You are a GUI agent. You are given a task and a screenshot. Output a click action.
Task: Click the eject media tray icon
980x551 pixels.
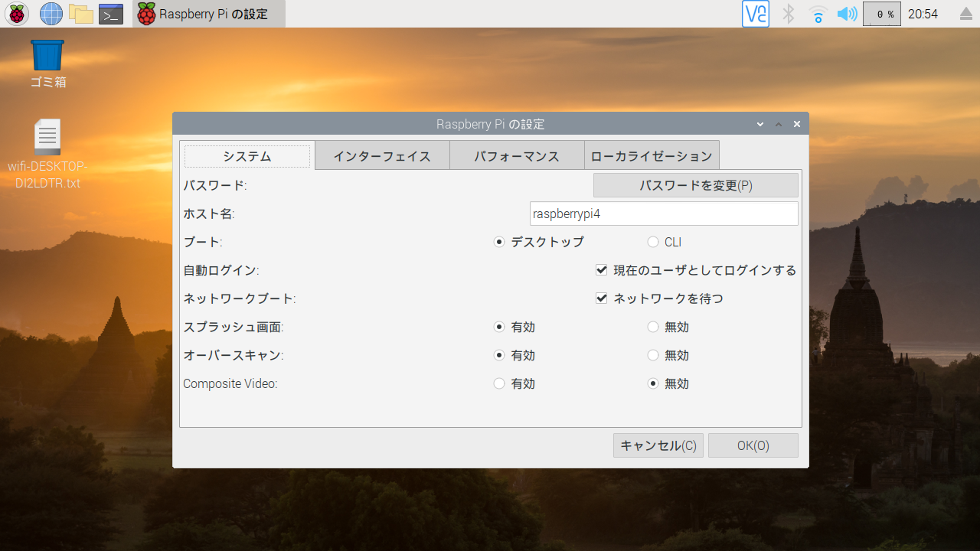[965, 15]
